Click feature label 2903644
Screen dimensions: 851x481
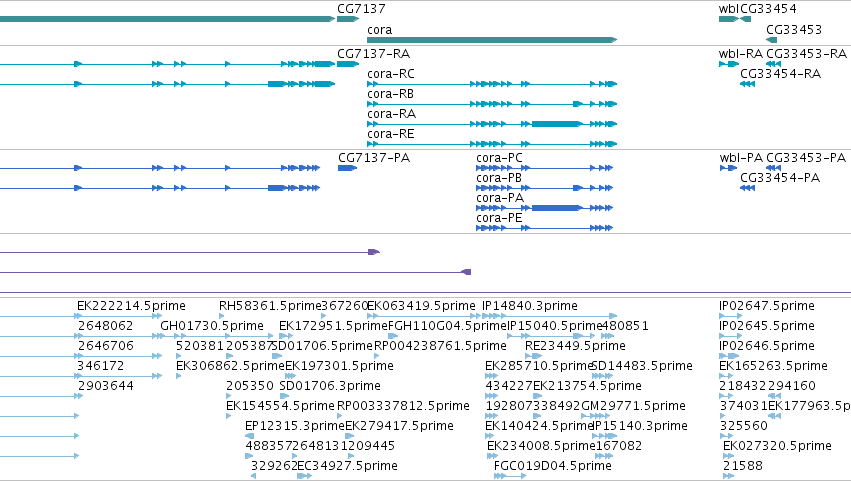(x=105, y=387)
